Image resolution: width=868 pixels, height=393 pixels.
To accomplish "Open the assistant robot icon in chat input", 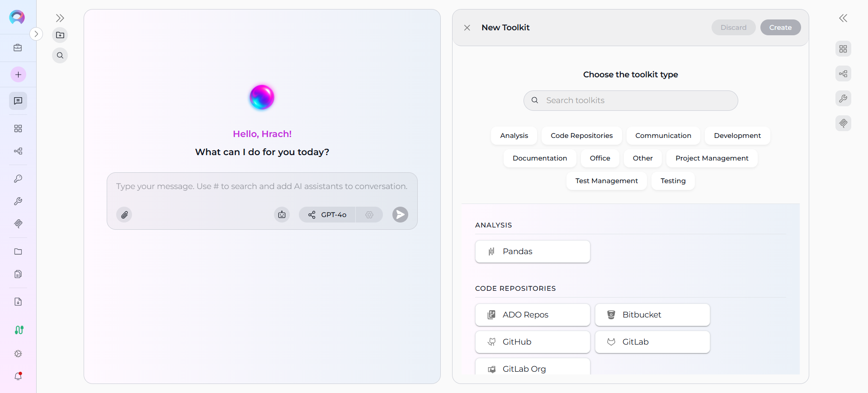I will tap(282, 215).
